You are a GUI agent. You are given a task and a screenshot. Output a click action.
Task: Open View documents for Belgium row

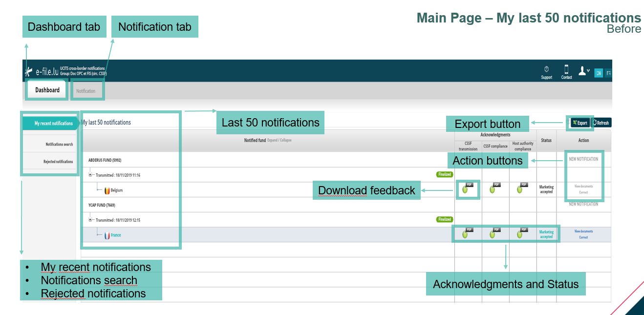[x=583, y=187]
